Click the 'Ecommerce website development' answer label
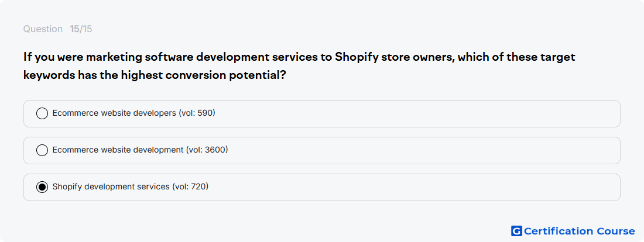Screen dimensions: 644x242 (118, 150)
